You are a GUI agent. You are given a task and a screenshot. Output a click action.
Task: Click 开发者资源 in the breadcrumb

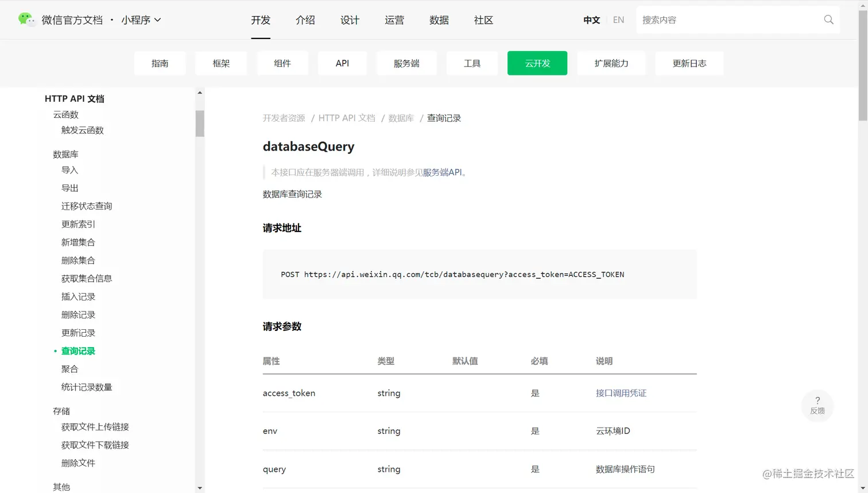(x=284, y=118)
